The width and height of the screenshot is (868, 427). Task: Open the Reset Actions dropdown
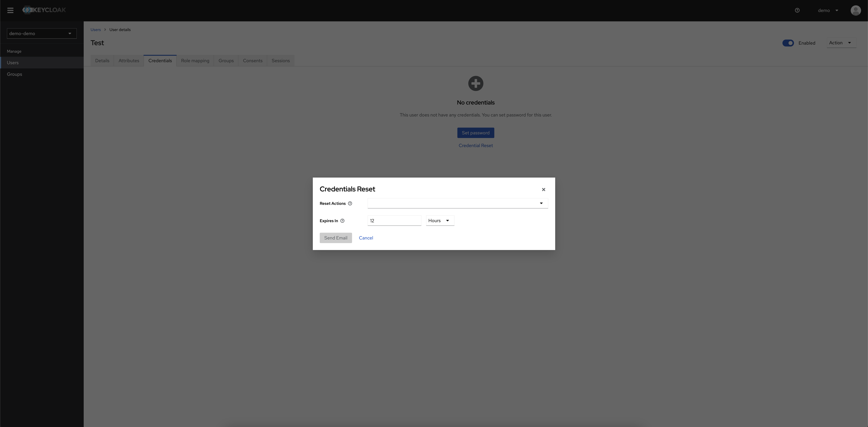click(458, 203)
